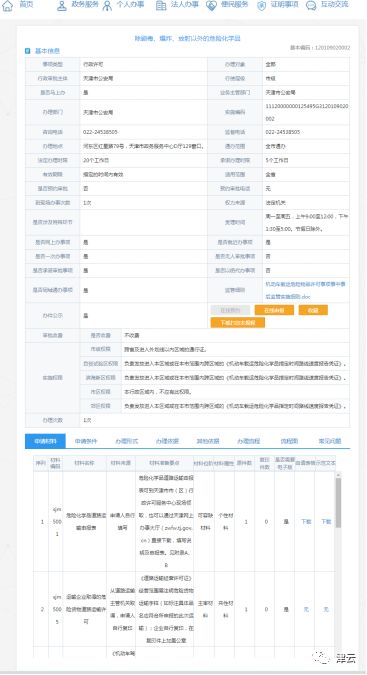Switch to the 流程图 tab
Image resolution: width=367 pixels, height=675 pixels.
click(x=289, y=441)
